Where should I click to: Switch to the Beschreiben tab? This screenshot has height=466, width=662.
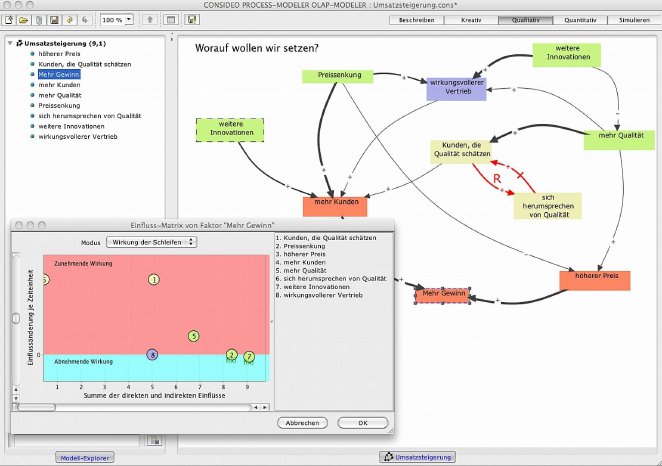tap(416, 20)
